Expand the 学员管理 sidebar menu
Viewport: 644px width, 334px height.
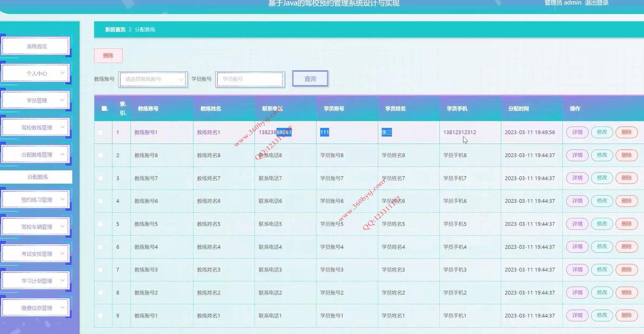36,100
